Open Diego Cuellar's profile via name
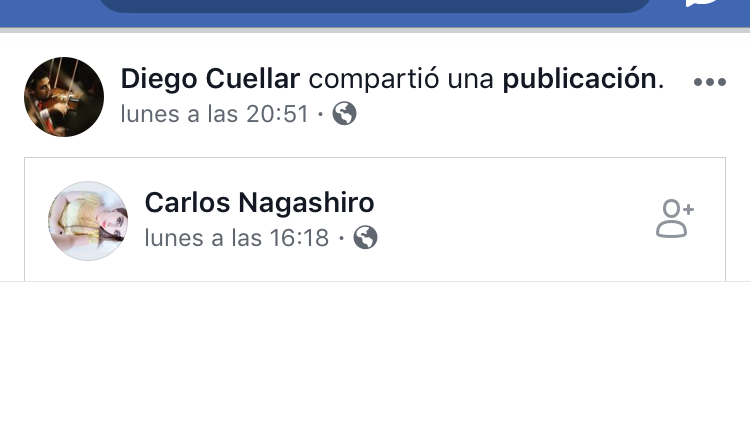This screenshot has width=750, height=421. 210,79
